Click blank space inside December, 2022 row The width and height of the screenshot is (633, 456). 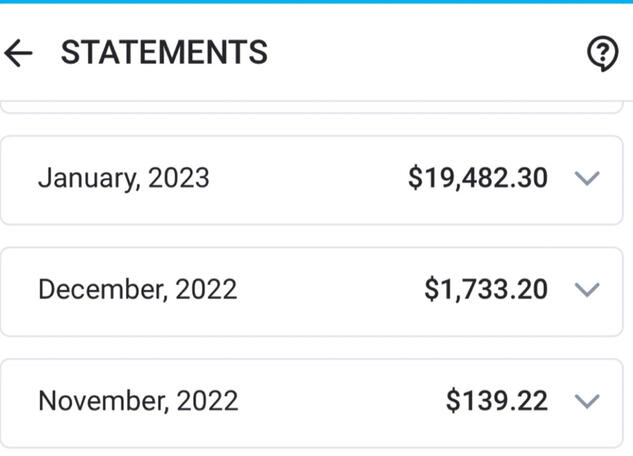pos(330,290)
